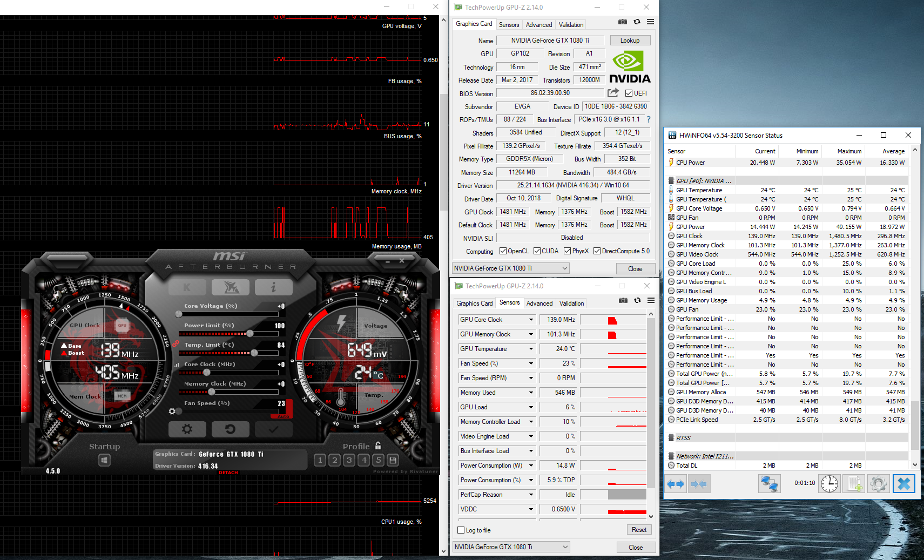This screenshot has height=560, width=924.
Task: Switch to Advanced tab in top GPU-Z
Action: [539, 25]
